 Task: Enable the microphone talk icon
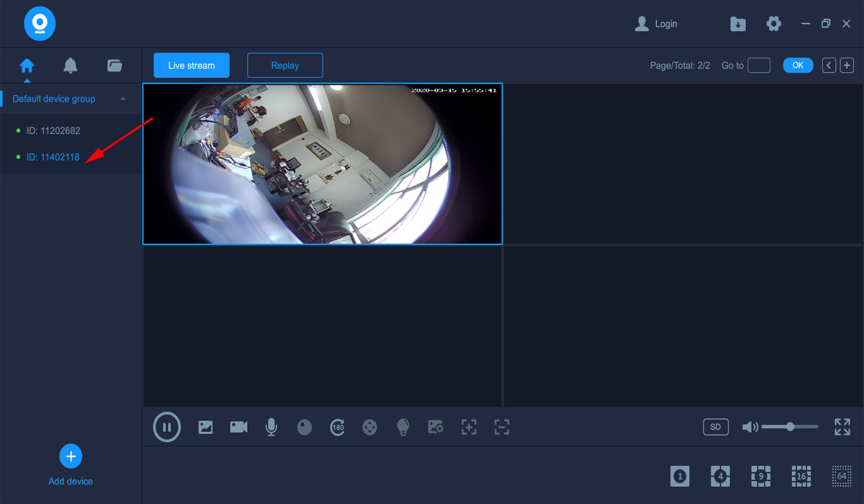(271, 427)
